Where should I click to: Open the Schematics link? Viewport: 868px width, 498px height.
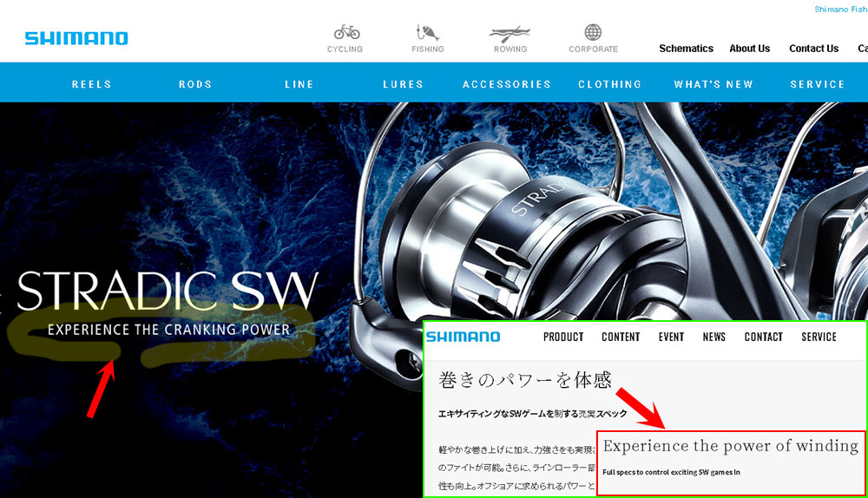[686, 49]
